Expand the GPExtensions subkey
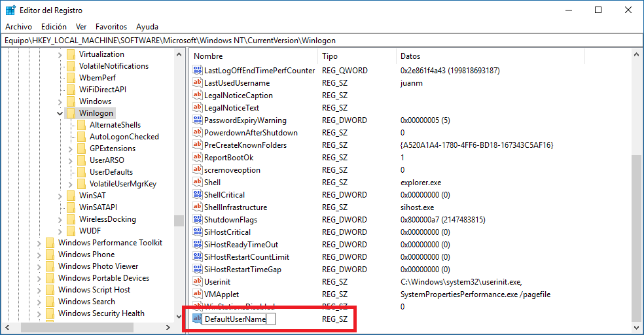Viewport: 644px width, 335px height. [71, 149]
